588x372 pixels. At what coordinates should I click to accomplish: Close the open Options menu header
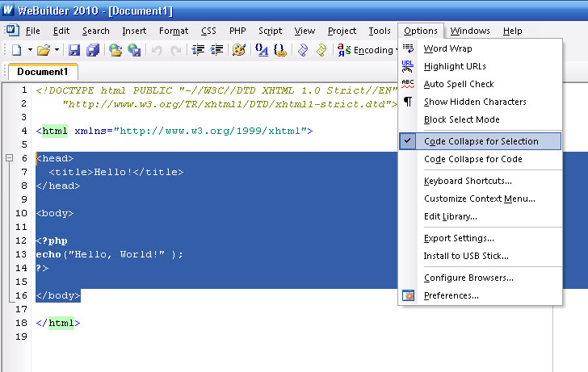420,31
